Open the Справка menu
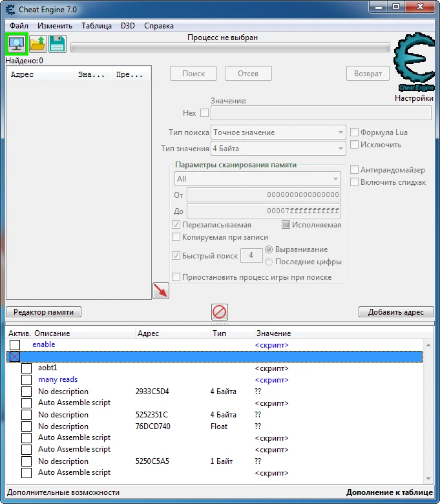 coord(159,26)
